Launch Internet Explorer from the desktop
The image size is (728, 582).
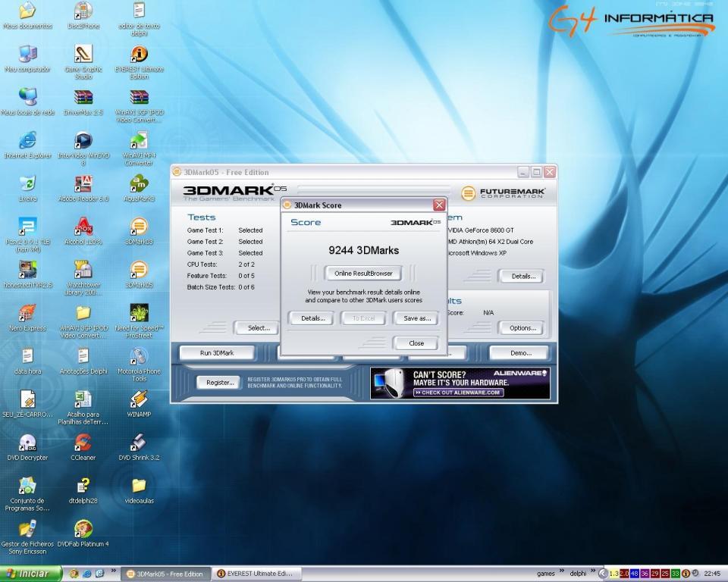point(27,145)
